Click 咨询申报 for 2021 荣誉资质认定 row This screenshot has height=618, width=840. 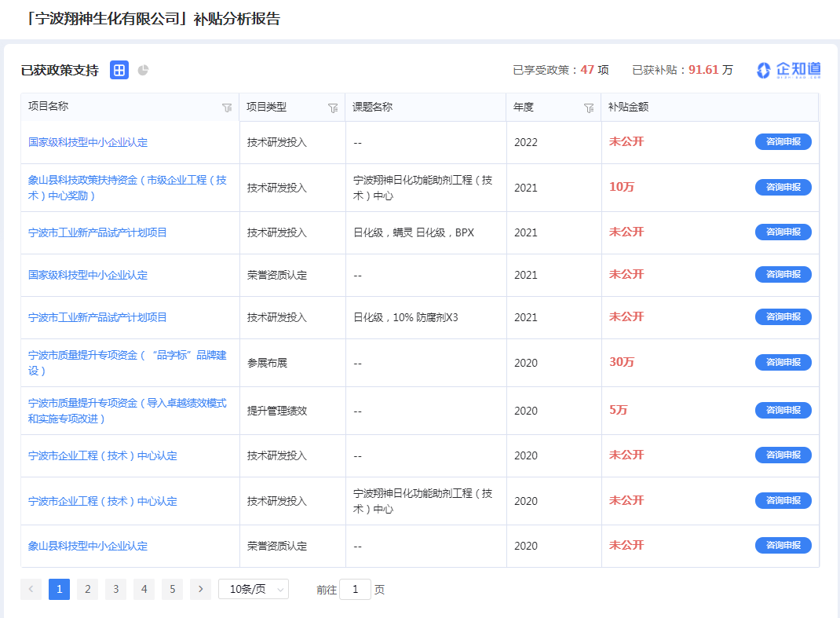pos(783,274)
